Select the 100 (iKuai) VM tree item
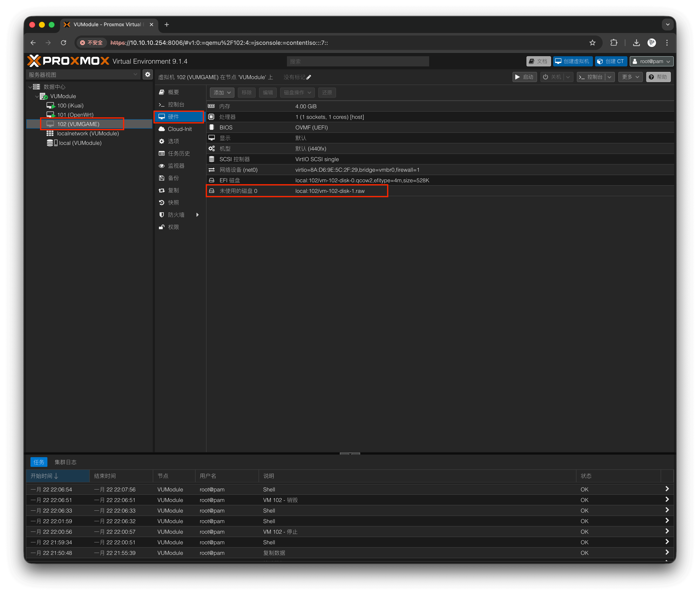The width and height of the screenshot is (700, 595). coord(70,106)
